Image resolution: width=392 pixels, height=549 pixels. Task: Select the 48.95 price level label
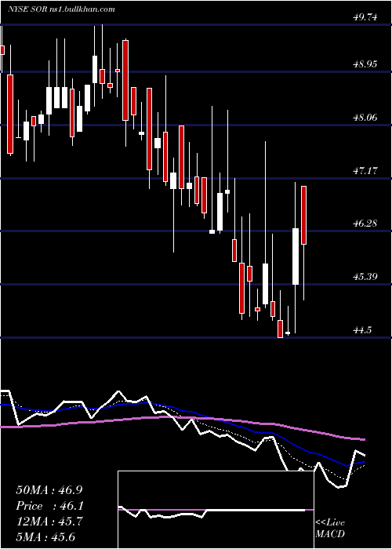pyautogui.click(x=366, y=64)
